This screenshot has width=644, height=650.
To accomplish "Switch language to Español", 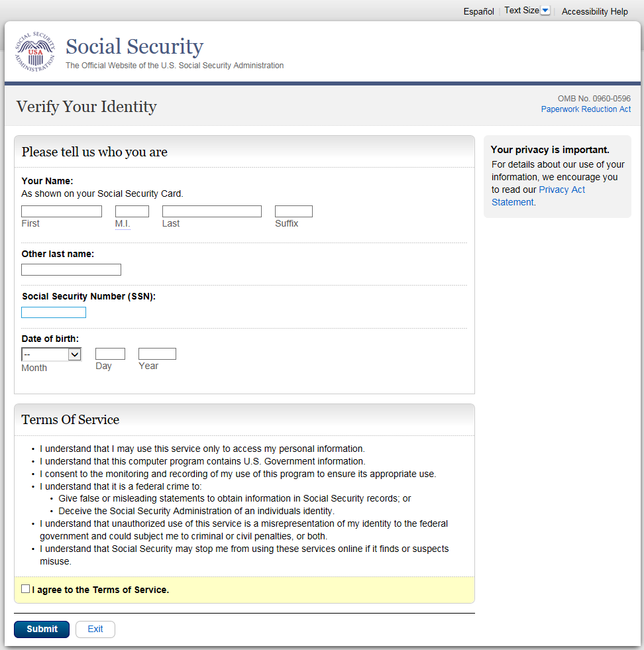I will point(478,11).
